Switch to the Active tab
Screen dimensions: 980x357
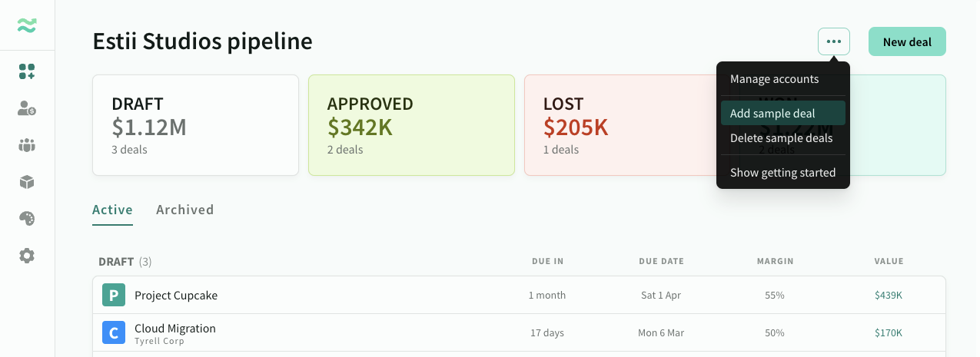tap(112, 210)
